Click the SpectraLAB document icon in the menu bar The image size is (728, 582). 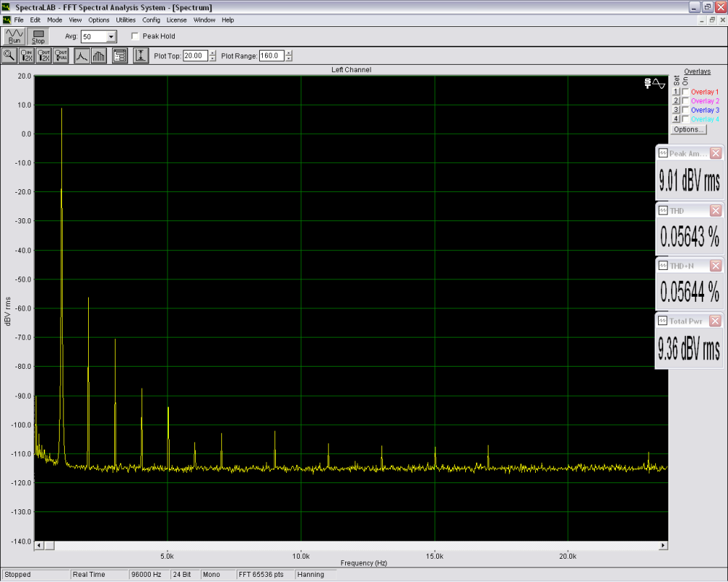pos(7,20)
